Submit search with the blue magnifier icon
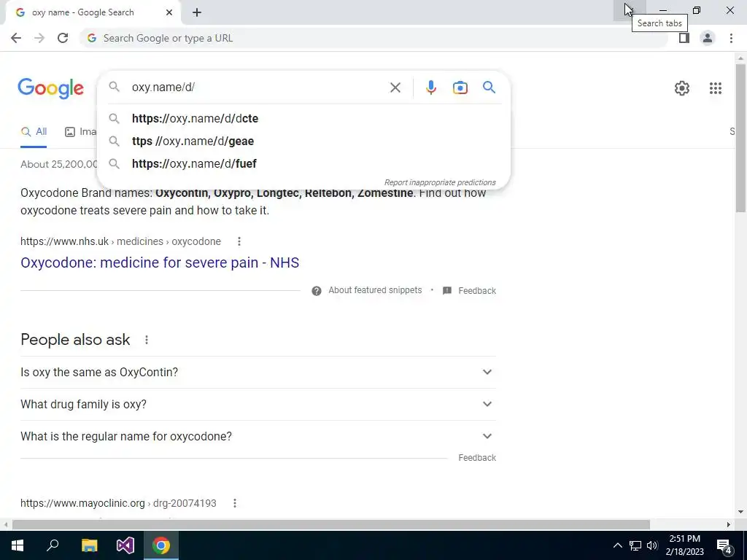 (x=489, y=87)
